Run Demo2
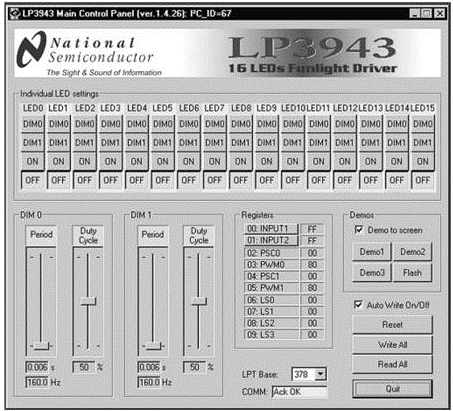This screenshot has width=453, height=411. point(413,252)
